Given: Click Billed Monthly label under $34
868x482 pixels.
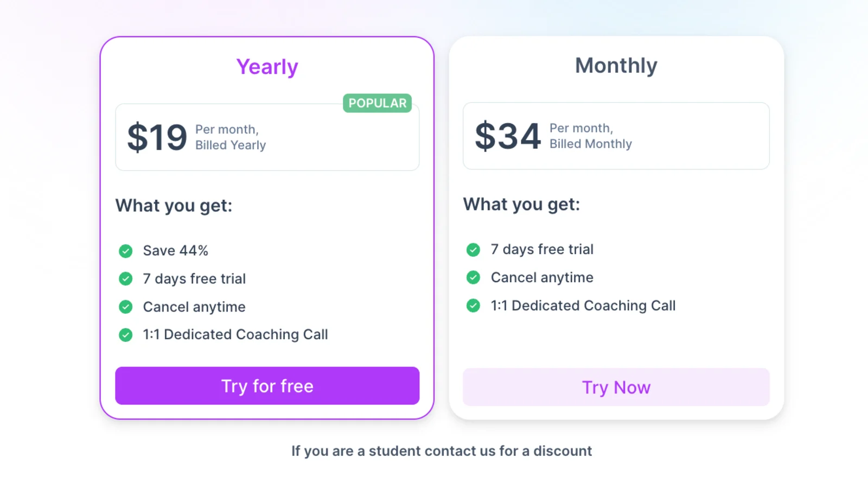Looking at the screenshot, I should [590, 143].
